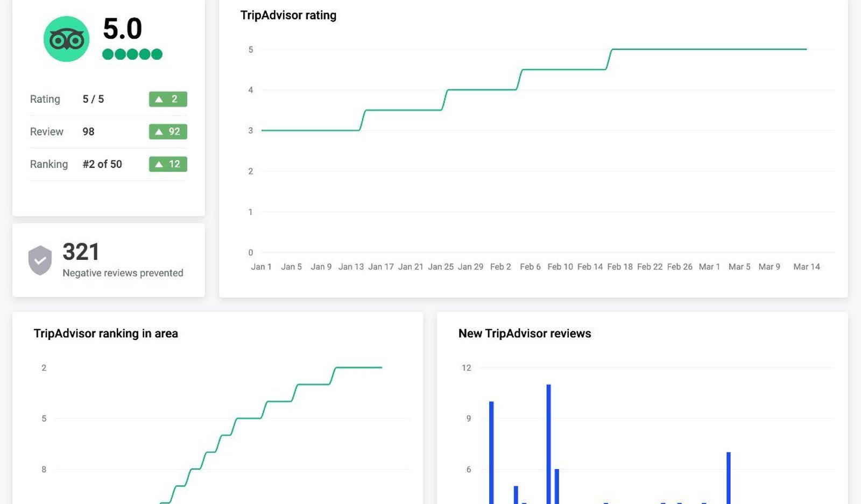The image size is (861, 504).
Task: Click the Review increase badge showing 92
Action: coord(168,132)
